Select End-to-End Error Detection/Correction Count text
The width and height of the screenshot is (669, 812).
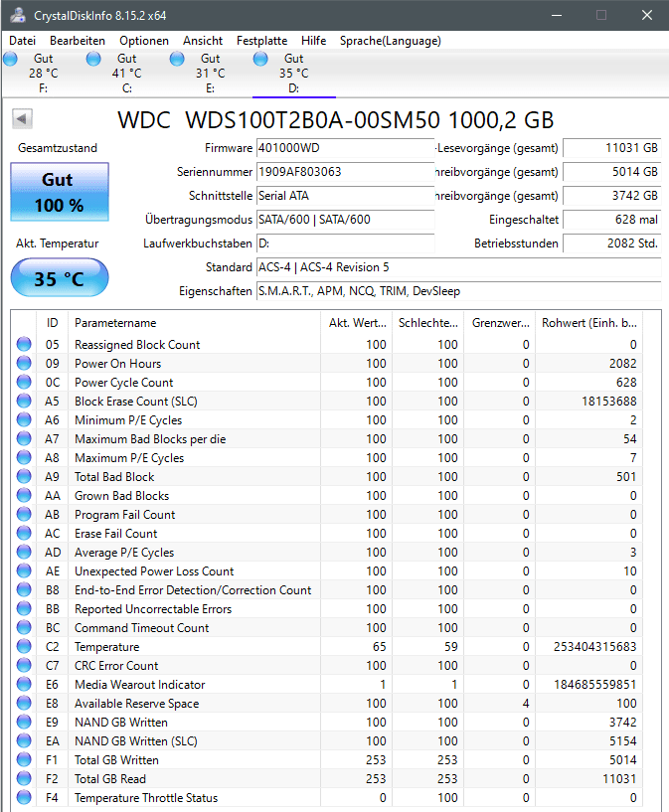click(193, 589)
